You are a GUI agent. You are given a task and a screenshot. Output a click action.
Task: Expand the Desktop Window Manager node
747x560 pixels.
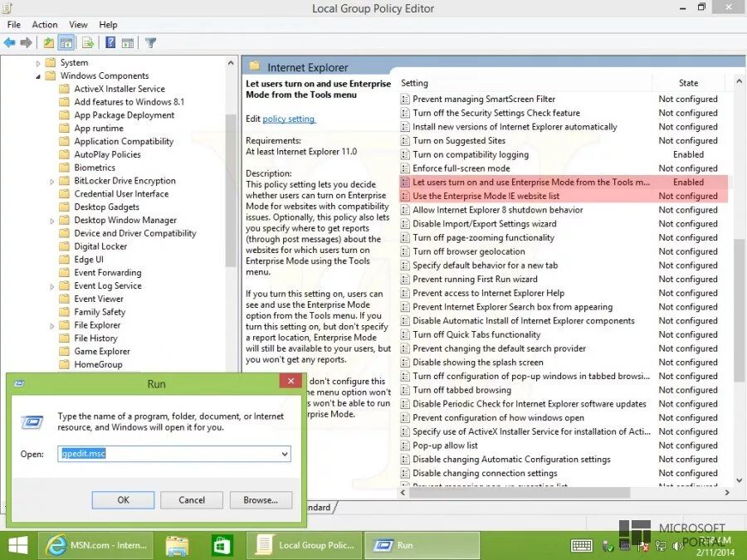point(52,221)
